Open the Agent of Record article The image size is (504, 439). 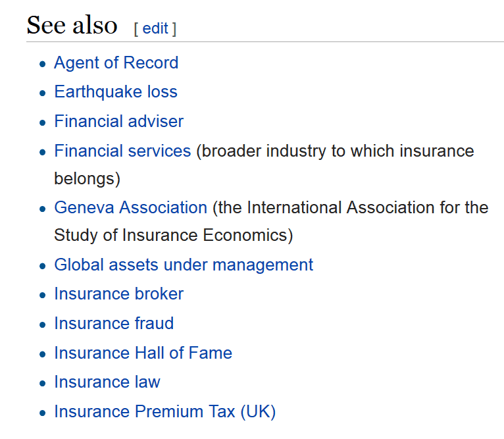116,63
